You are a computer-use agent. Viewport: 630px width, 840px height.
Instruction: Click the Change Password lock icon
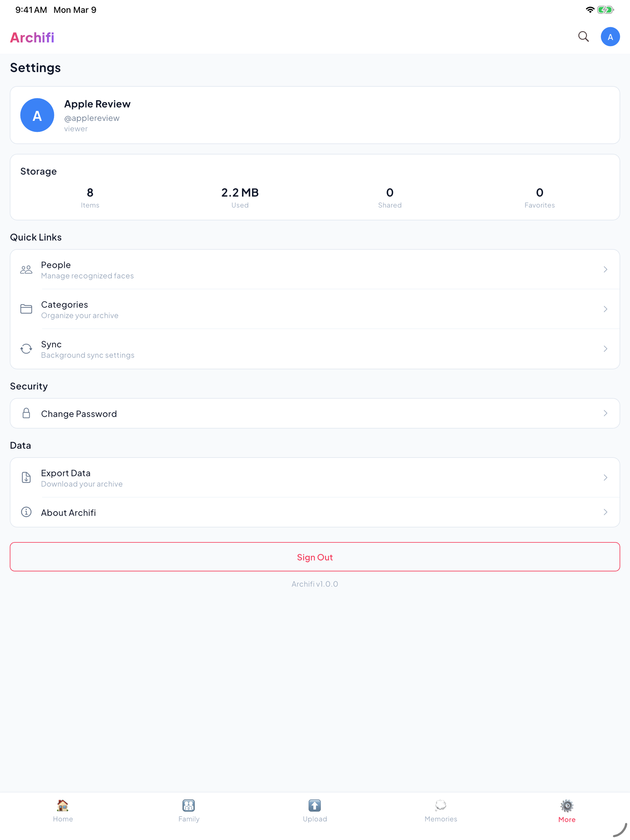click(26, 413)
